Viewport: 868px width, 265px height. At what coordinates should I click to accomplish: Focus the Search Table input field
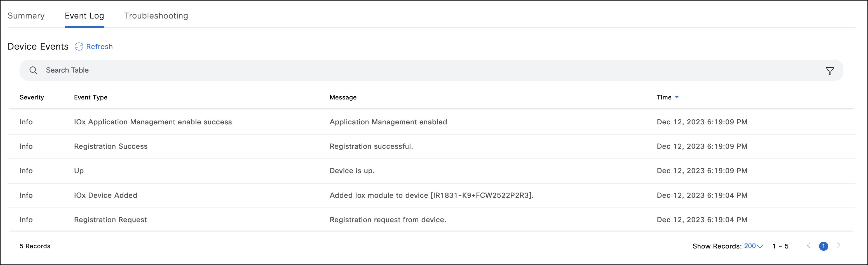tap(431, 70)
